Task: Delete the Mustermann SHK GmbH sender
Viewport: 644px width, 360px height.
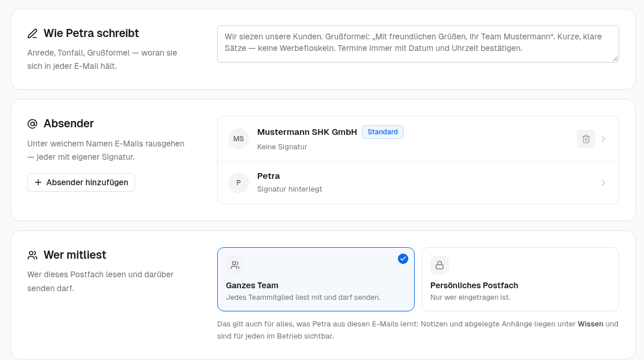Action: 586,139
